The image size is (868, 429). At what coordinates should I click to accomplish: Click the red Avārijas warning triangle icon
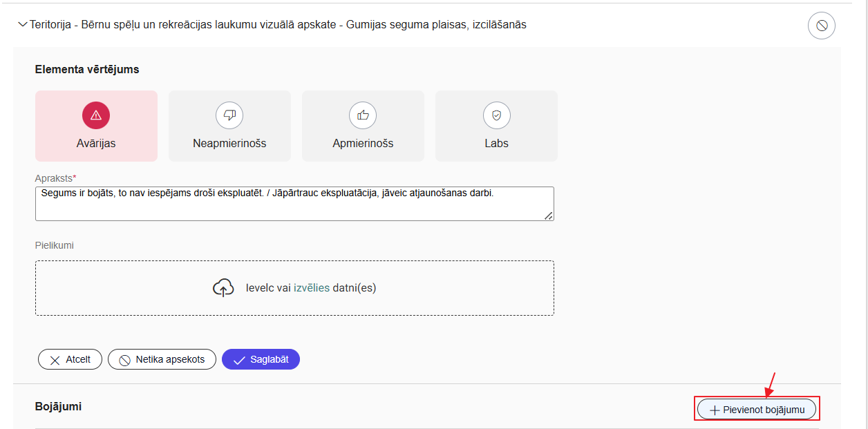pos(96,115)
